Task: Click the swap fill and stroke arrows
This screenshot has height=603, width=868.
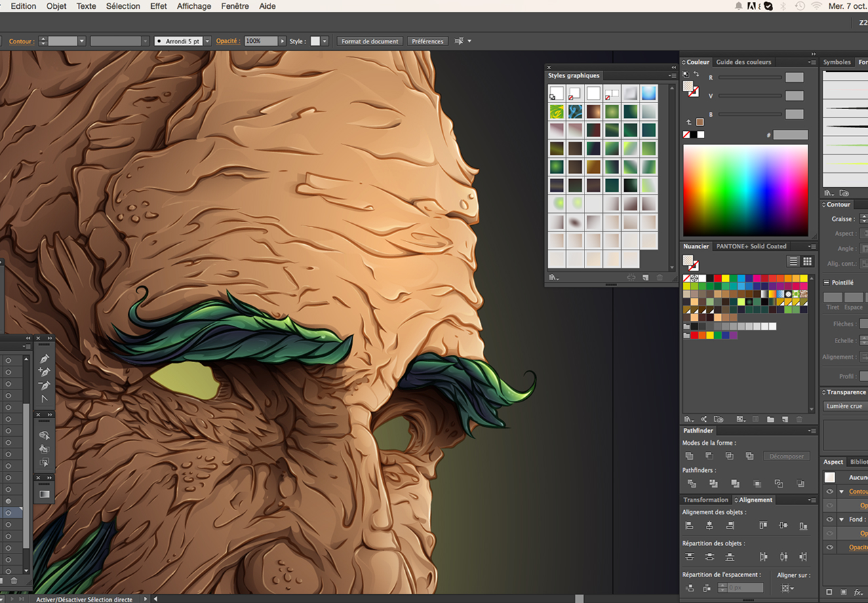Action: coord(696,73)
